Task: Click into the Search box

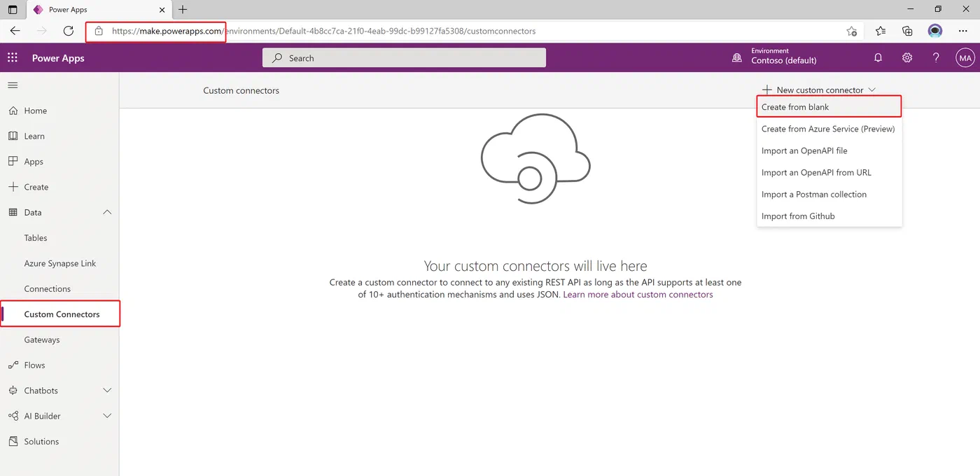Action: pos(404,58)
